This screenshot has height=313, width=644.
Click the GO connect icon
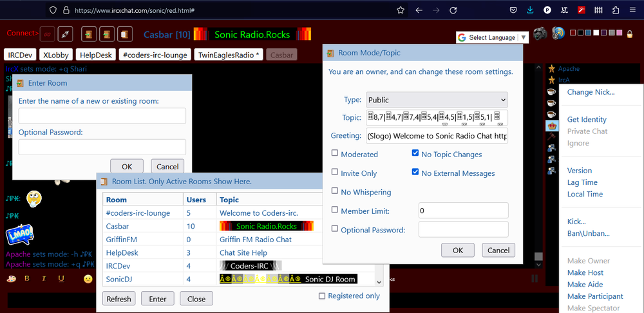point(47,35)
